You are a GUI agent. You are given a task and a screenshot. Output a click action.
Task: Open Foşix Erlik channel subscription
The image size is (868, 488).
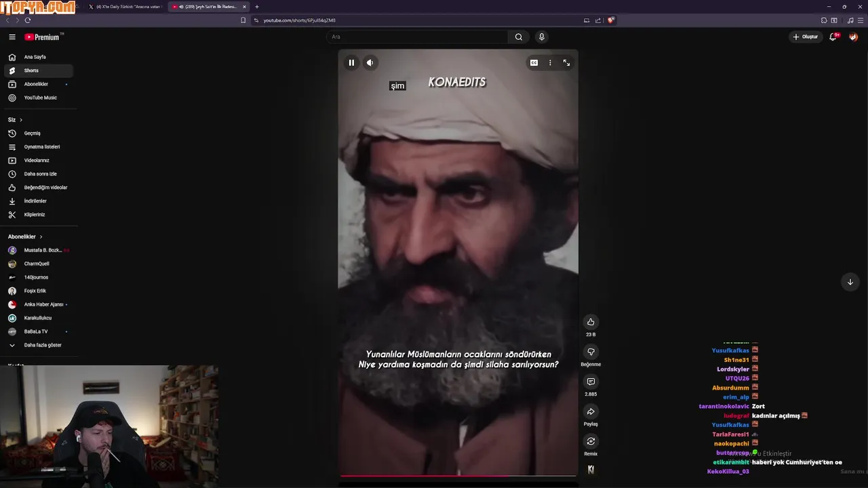click(39, 291)
